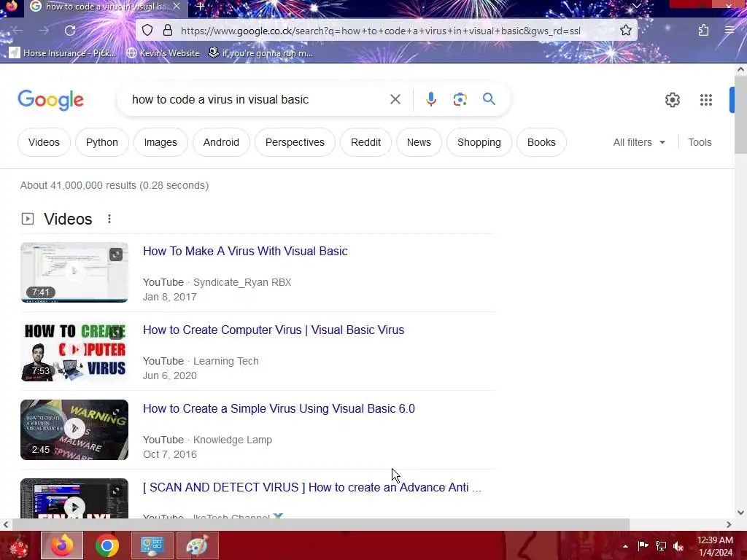The width and height of the screenshot is (747, 560).
Task: Reload the page with the refresh icon
Action: [x=70, y=31]
